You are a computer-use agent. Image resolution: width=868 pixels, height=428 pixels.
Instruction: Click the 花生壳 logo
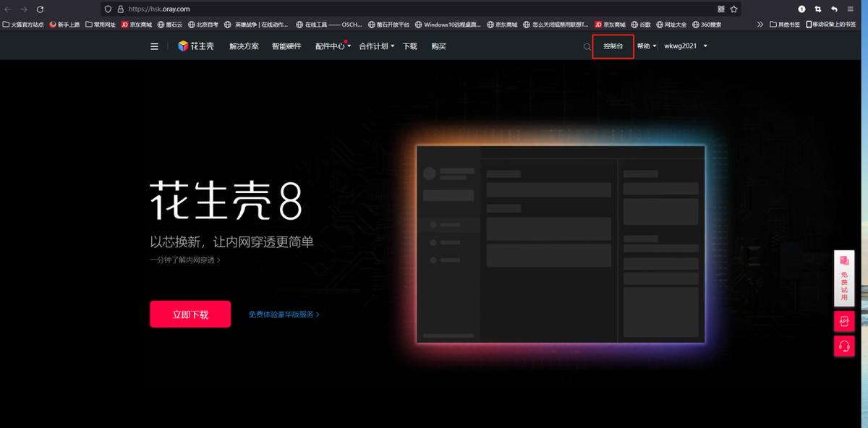point(196,46)
